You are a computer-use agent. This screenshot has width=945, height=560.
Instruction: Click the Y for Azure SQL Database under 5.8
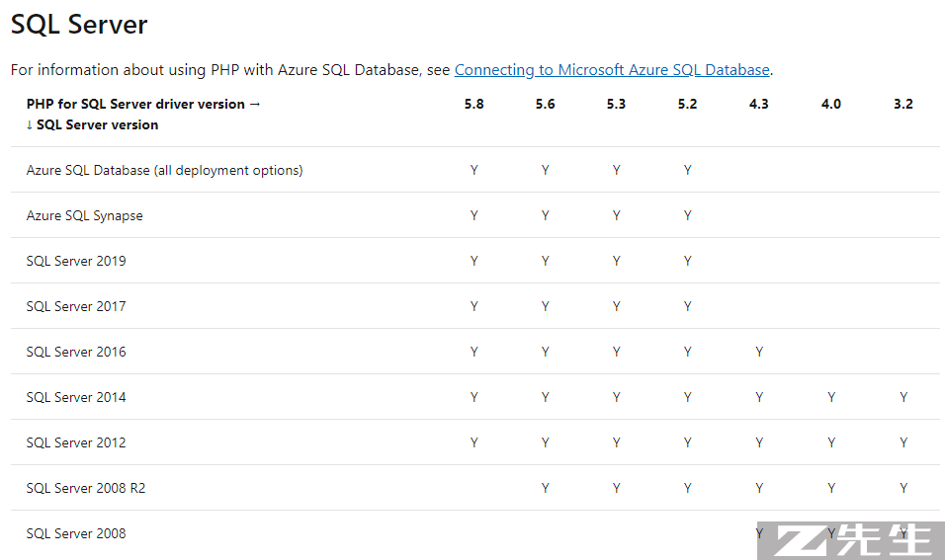(x=474, y=171)
